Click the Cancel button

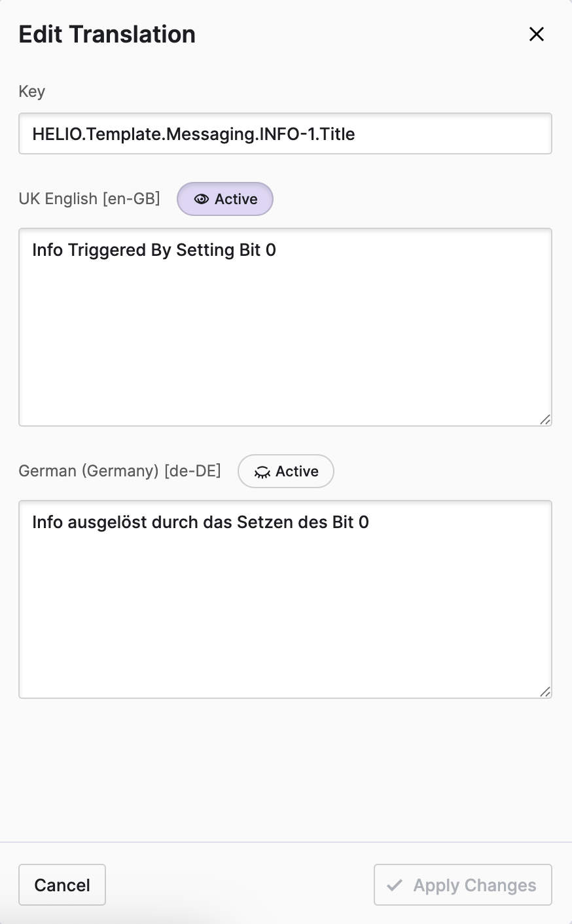pos(62,885)
